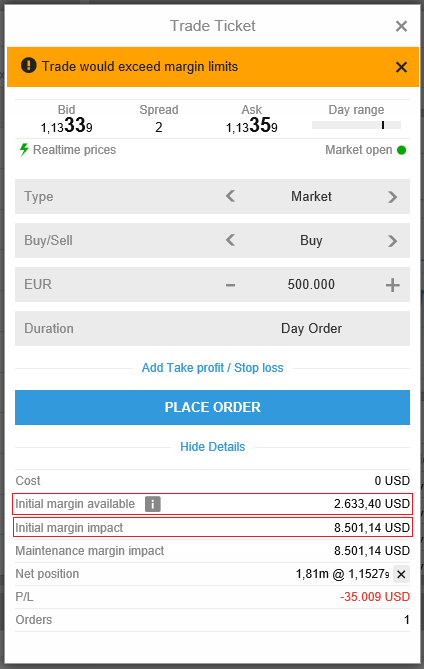Decrease the EUR amount with minus

tap(230, 285)
